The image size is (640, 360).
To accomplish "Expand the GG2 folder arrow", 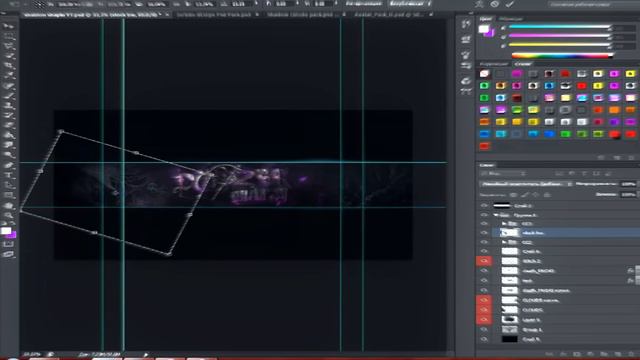I will click(x=504, y=242).
